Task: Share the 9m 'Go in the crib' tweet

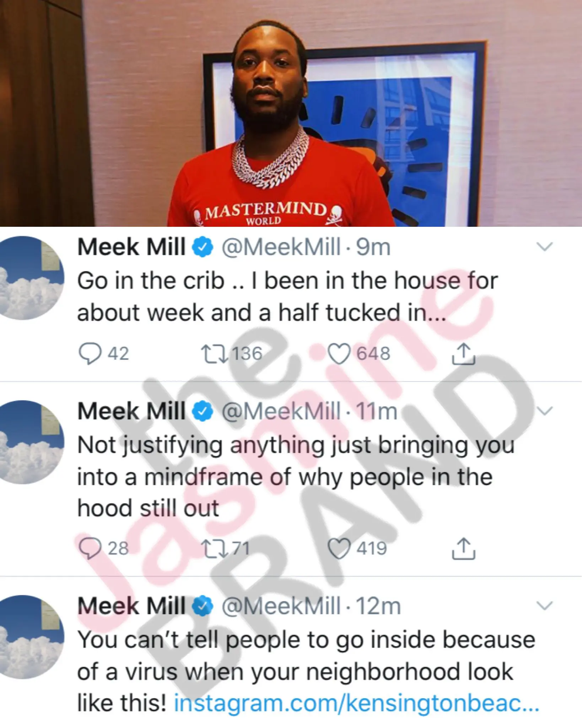Action: click(463, 354)
